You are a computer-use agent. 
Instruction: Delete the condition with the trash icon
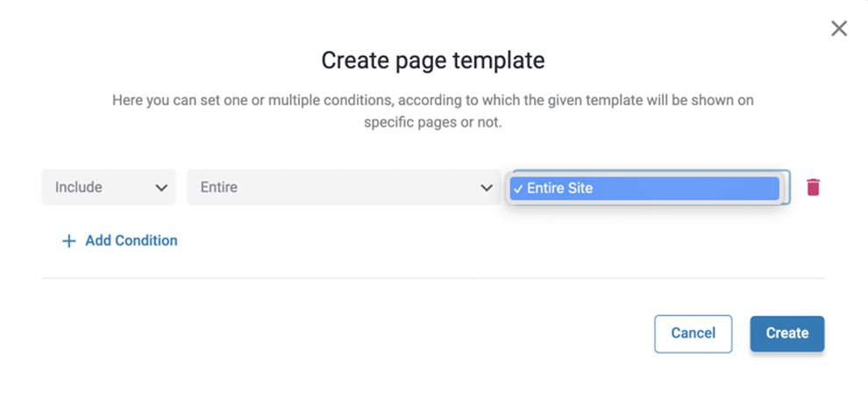pyautogui.click(x=813, y=187)
